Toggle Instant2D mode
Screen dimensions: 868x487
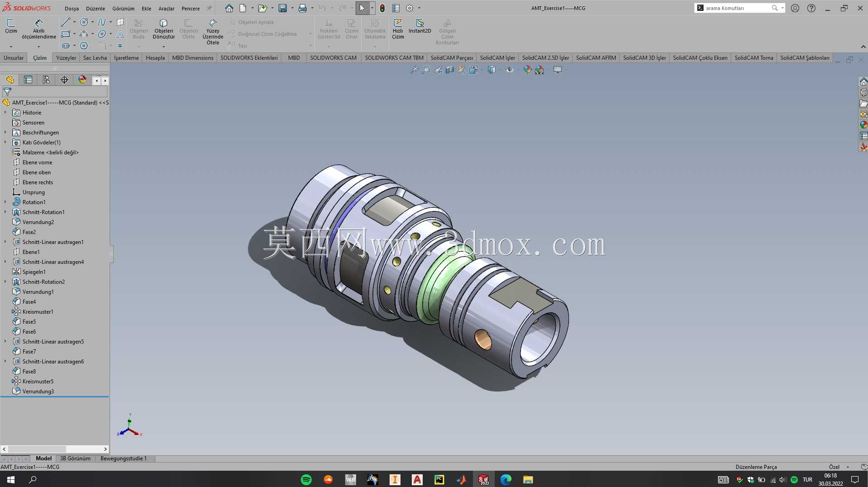[x=420, y=26]
